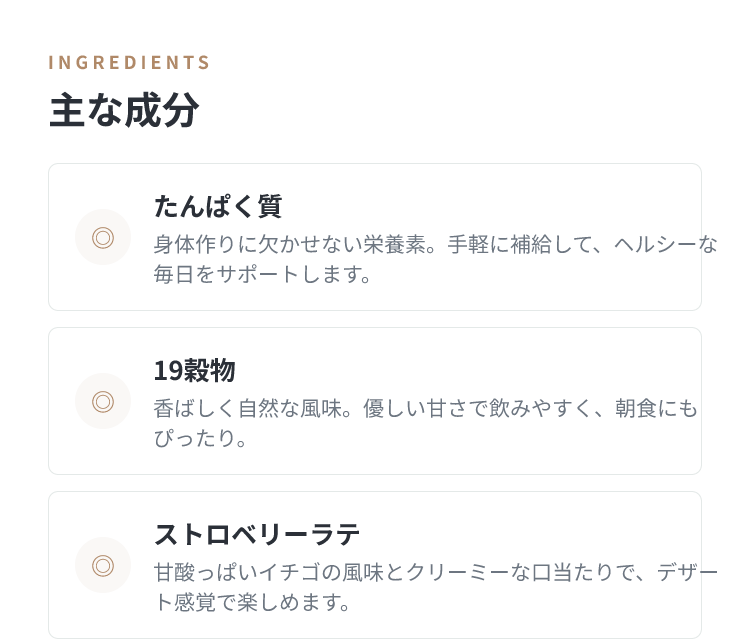The image size is (750, 640).
Task: Click the たんぱく質 card heading
Action: pos(218,206)
